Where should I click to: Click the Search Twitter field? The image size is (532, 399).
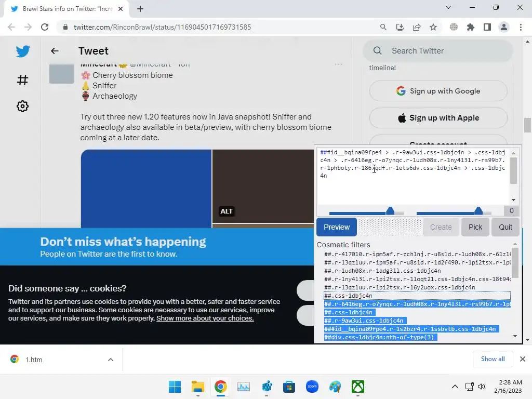[x=438, y=51]
